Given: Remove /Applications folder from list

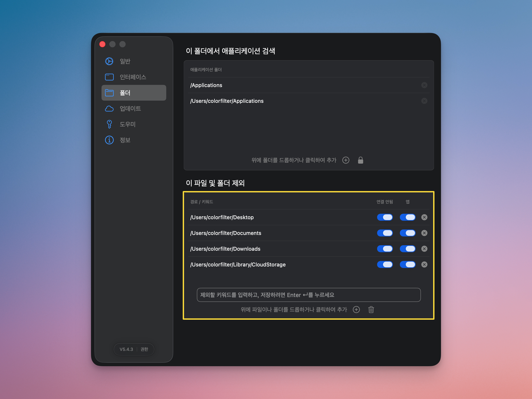Looking at the screenshot, I should [424, 85].
